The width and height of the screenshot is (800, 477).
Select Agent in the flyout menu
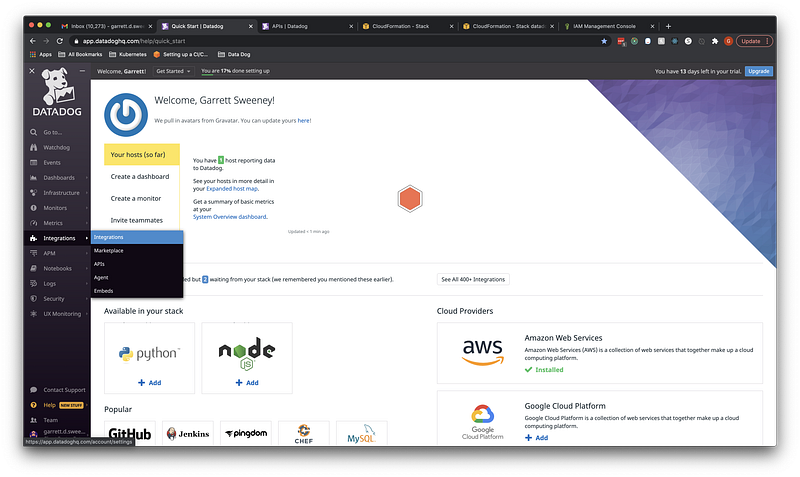(x=137, y=278)
